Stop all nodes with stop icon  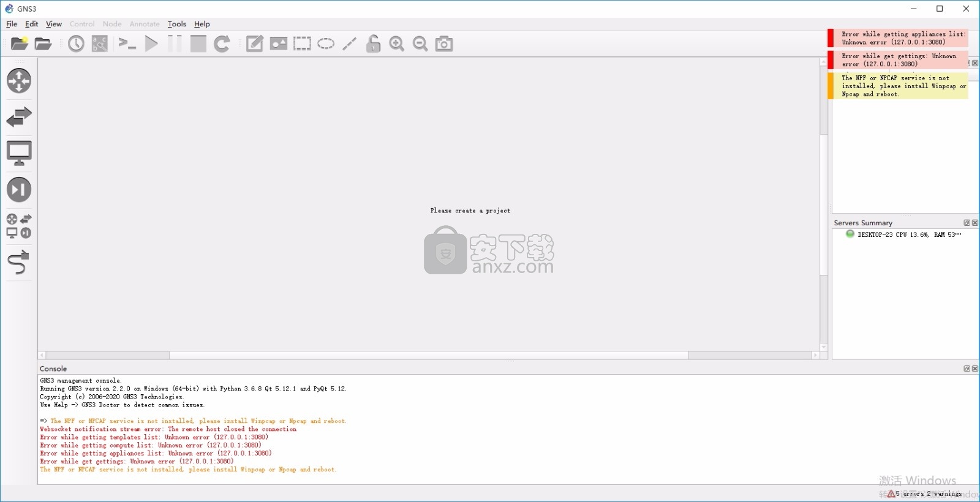pos(198,43)
